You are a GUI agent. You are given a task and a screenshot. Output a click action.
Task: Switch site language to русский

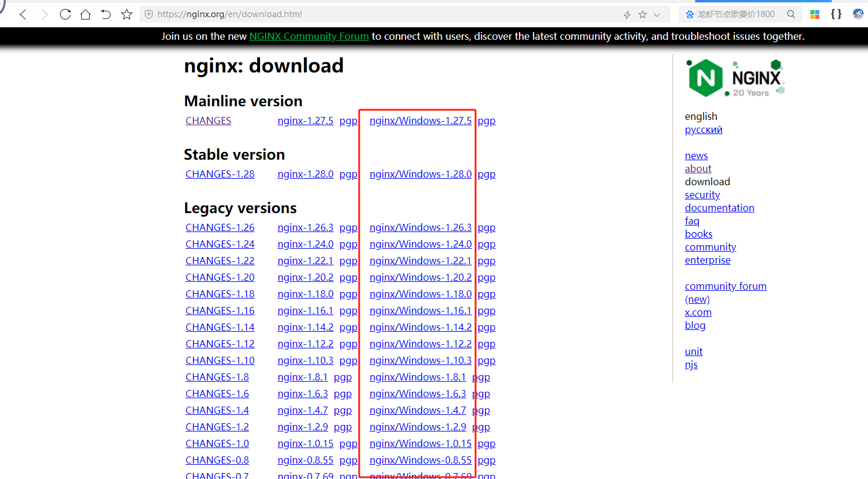(703, 129)
